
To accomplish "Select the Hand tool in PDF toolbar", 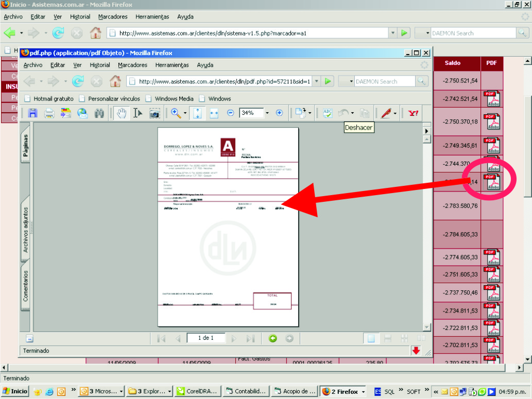I will (122, 113).
